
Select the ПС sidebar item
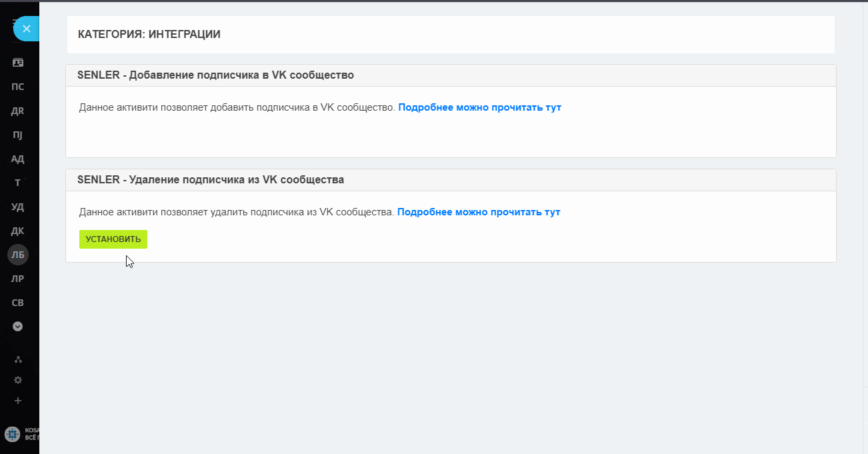coord(18,87)
